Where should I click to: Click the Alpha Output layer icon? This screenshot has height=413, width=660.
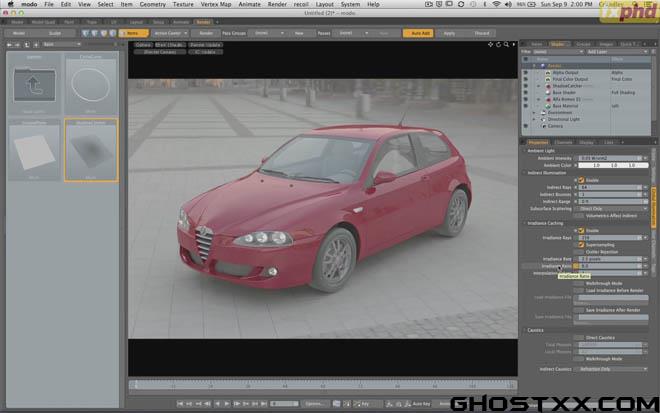point(548,72)
